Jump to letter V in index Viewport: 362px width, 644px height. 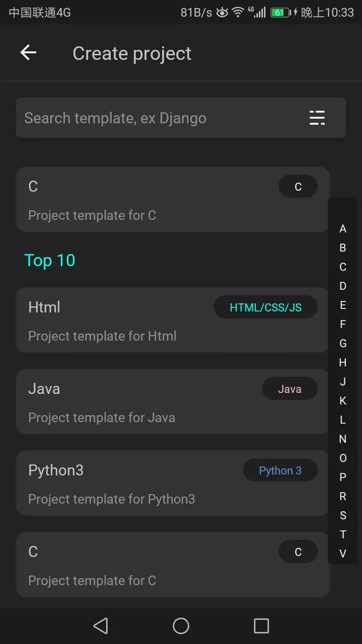coord(343,553)
